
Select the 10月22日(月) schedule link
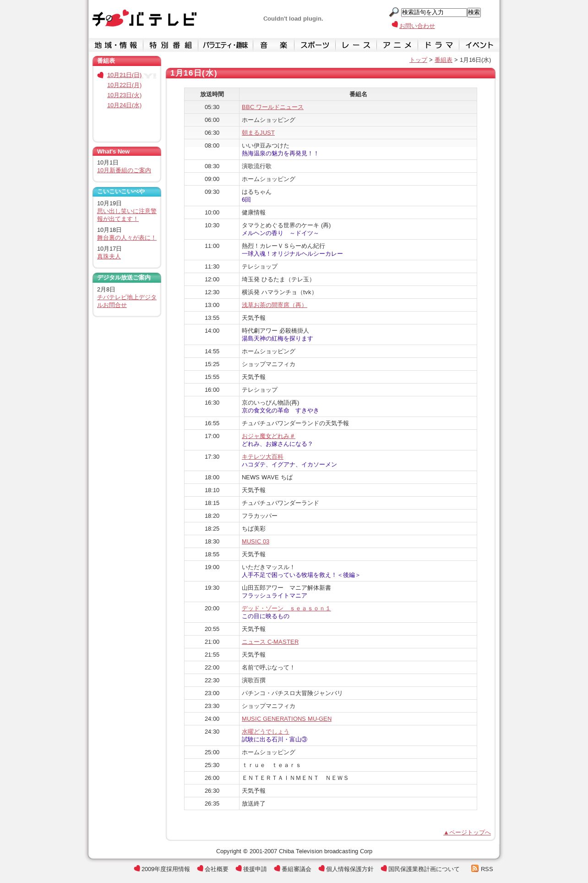pyautogui.click(x=124, y=85)
